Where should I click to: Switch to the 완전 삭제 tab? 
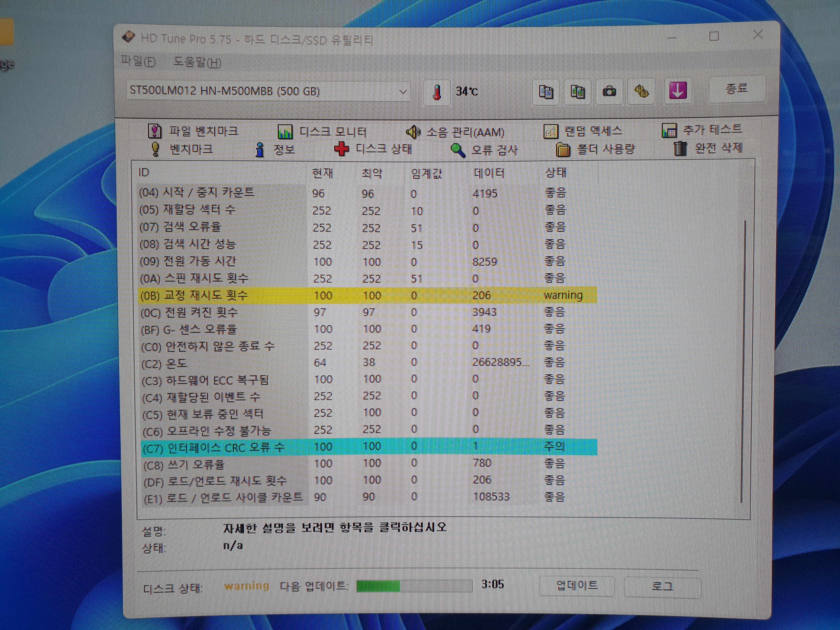708,148
